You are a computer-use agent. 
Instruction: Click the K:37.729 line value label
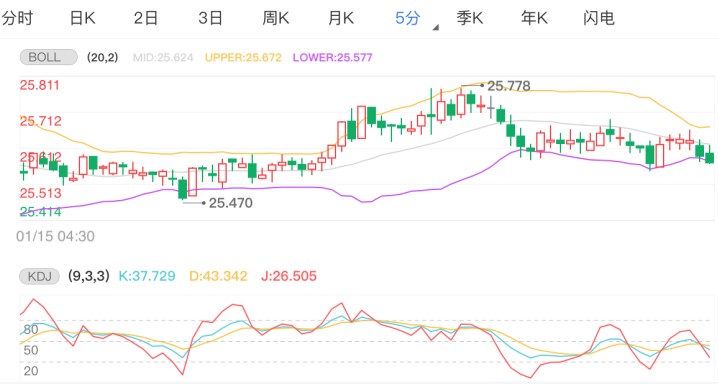(147, 276)
